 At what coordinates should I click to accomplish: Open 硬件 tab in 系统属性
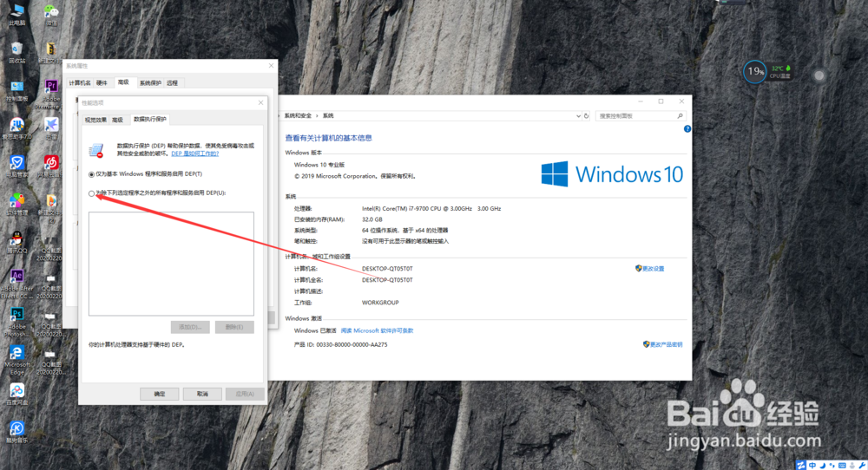coord(102,83)
